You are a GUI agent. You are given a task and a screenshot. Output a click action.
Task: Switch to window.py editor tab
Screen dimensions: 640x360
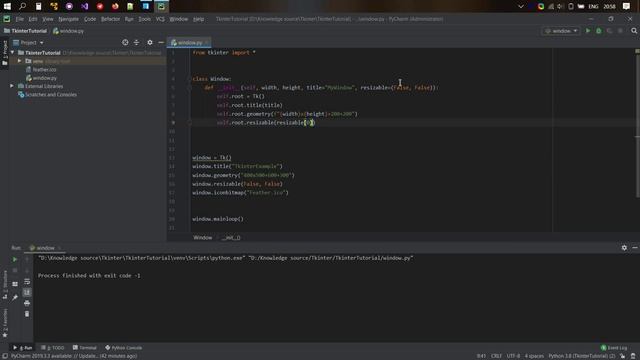click(x=189, y=42)
